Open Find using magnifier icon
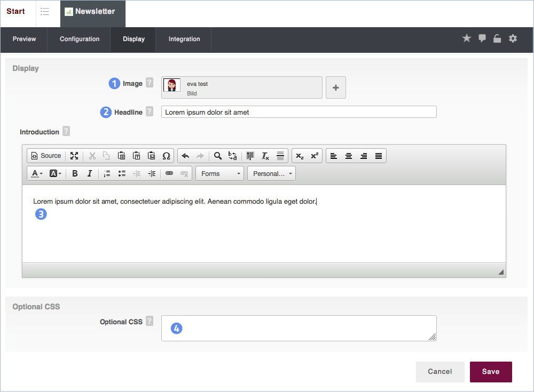 217,156
